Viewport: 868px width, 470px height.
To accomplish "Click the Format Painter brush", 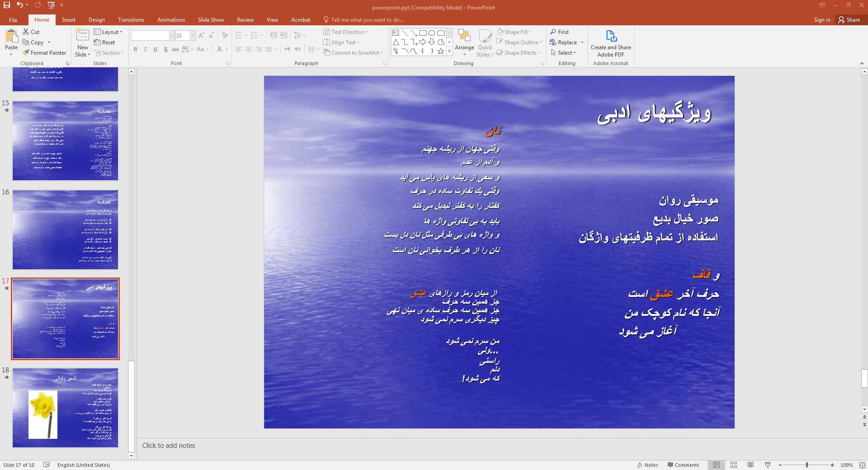I will 26,52.
